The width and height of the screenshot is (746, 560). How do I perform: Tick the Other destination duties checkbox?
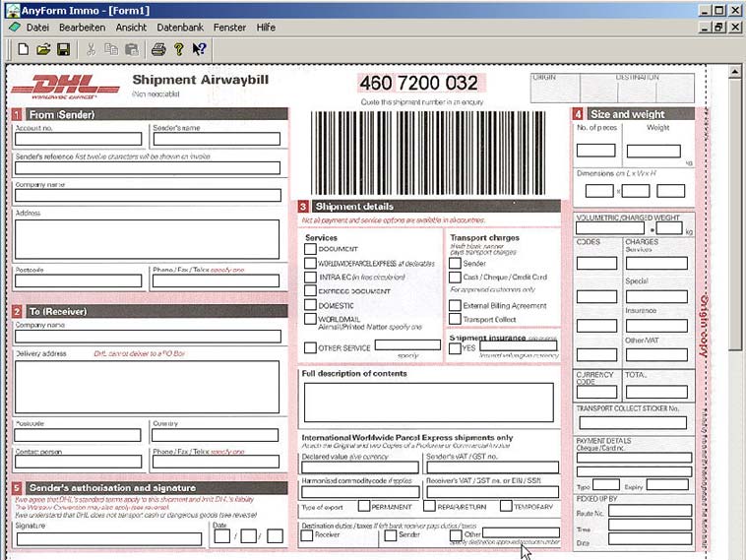(456, 535)
